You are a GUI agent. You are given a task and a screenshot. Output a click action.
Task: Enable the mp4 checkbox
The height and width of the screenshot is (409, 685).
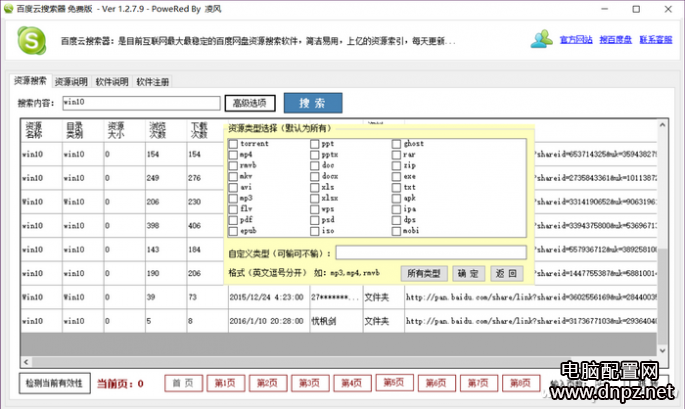tap(233, 155)
